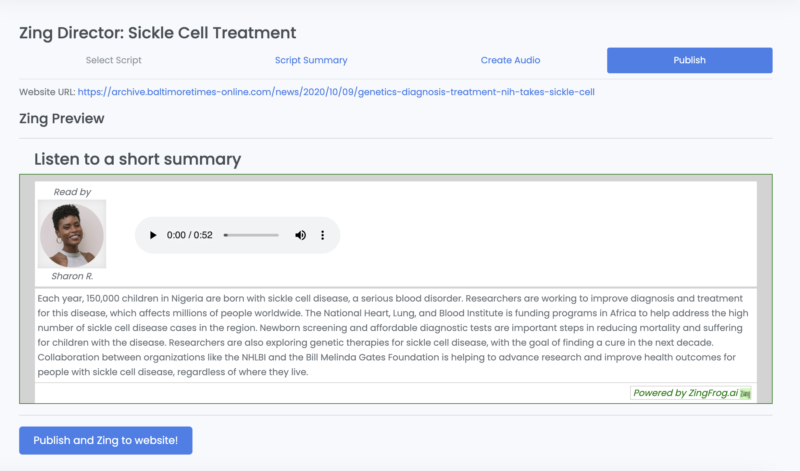Mute the audio player volume
This screenshot has height=471, width=800.
click(x=301, y=235)
